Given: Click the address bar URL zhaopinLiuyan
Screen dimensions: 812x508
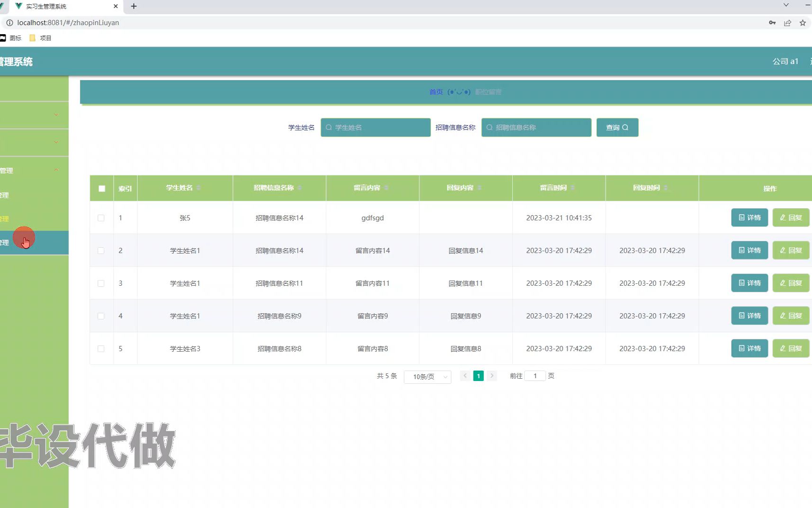Looking at the screenshot, I should (68, 23).
